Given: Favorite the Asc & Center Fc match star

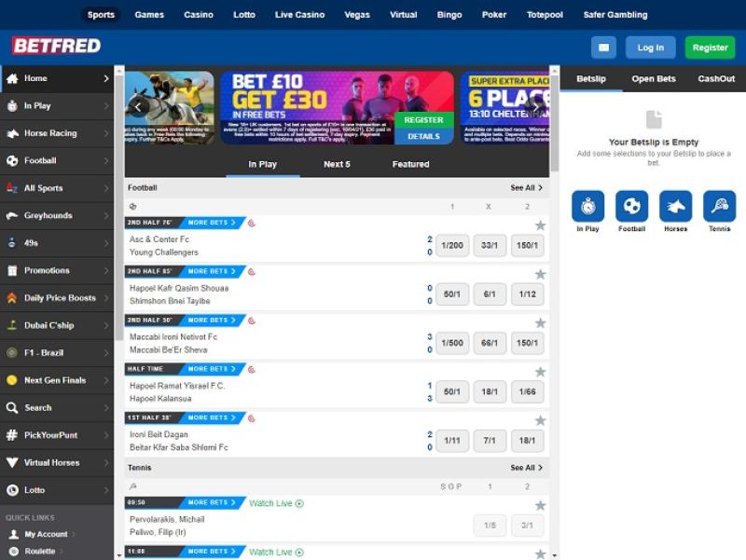Looking at the screenshot, I should point(540,225).
